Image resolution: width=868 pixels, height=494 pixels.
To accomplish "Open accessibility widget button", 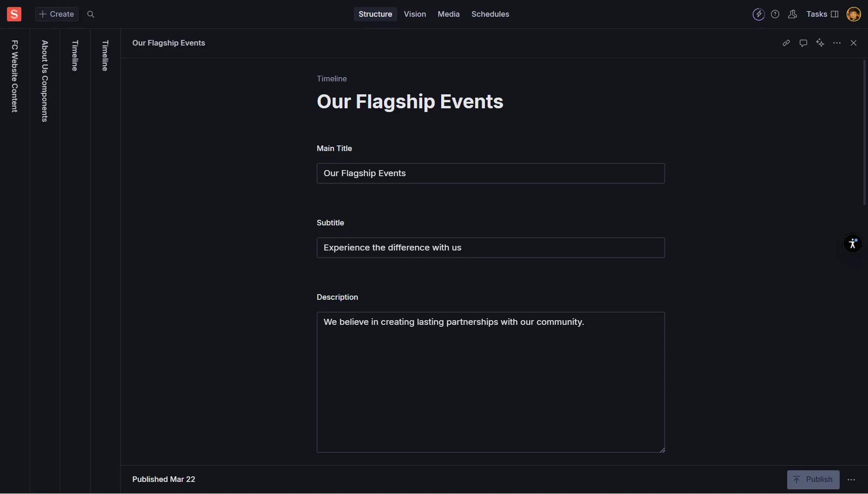I will click(x=852, y=244).
